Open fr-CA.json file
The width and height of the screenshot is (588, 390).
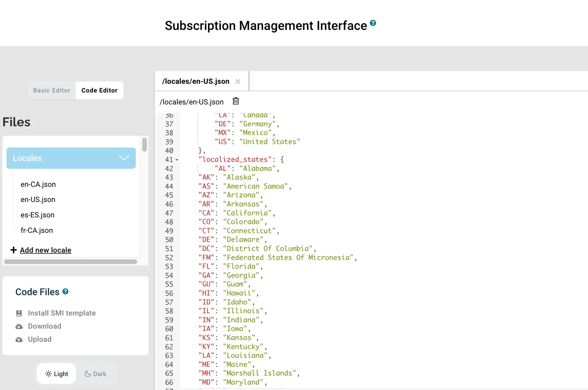click(x=37, y=230)
